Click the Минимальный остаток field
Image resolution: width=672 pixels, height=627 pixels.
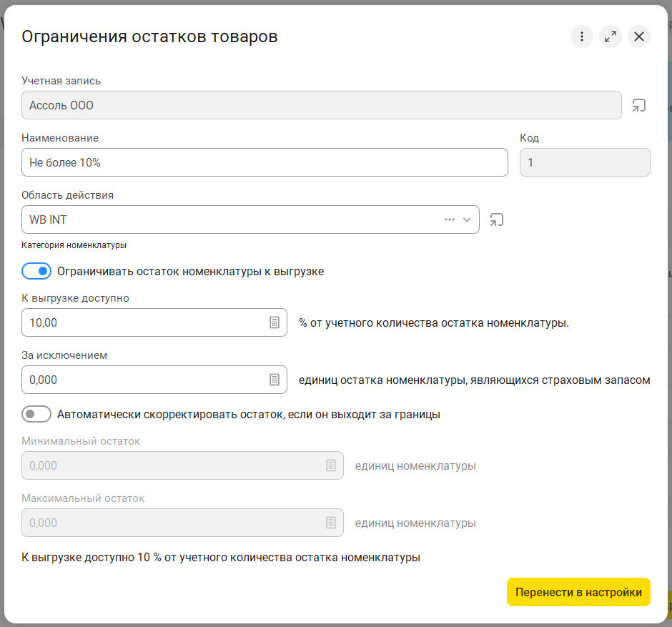pyautogui.click(x=182, y=465)
